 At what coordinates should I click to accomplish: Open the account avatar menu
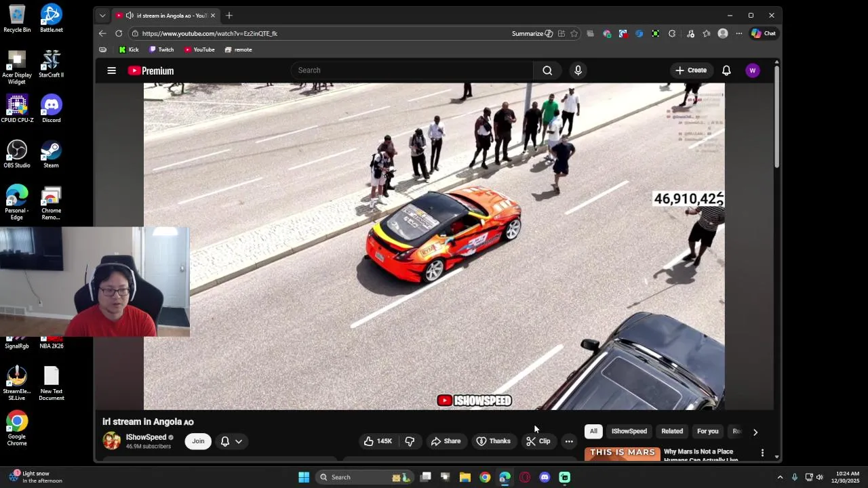752,70
